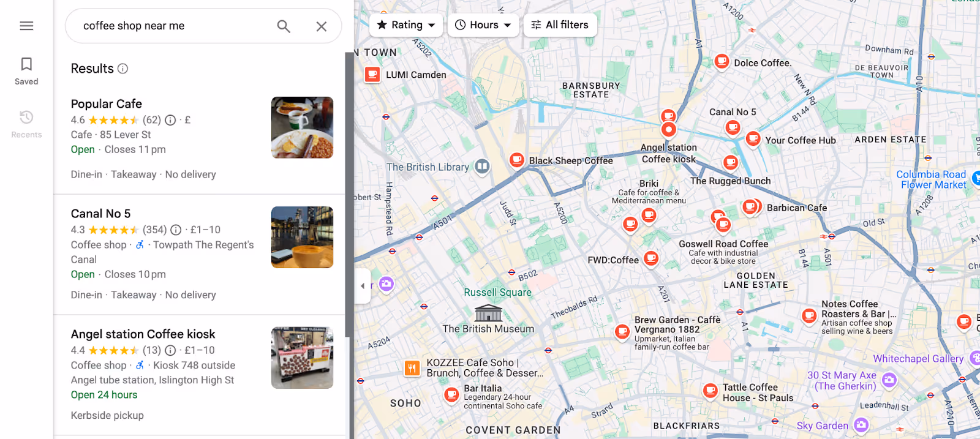Viewport: 980px width, 439px height.
Task: Clear the search with the X icon
Action: click(x=321, y=26)
